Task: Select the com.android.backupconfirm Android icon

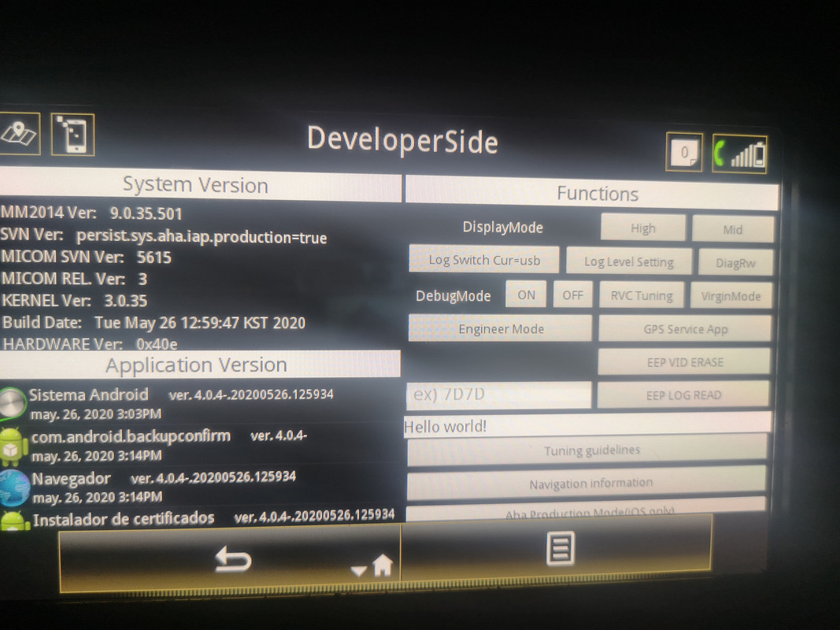Action: [x=13, y=447]
